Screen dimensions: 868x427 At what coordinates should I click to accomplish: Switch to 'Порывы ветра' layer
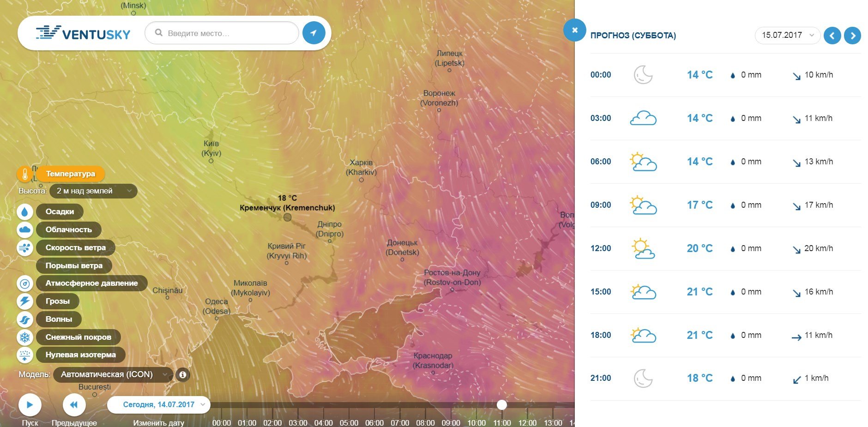tap(74, 266)
